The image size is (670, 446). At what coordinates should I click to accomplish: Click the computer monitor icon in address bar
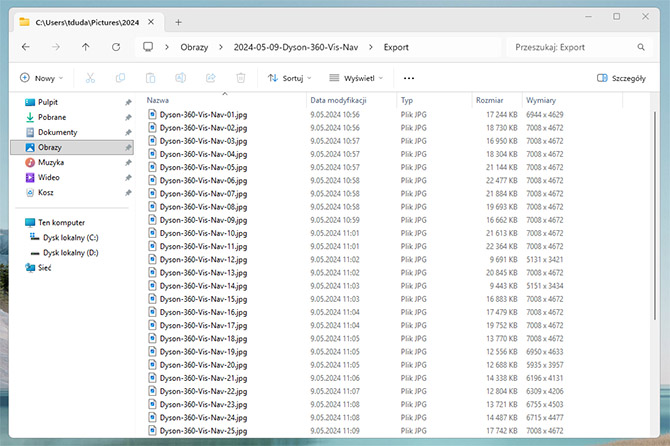pos(148,47)
